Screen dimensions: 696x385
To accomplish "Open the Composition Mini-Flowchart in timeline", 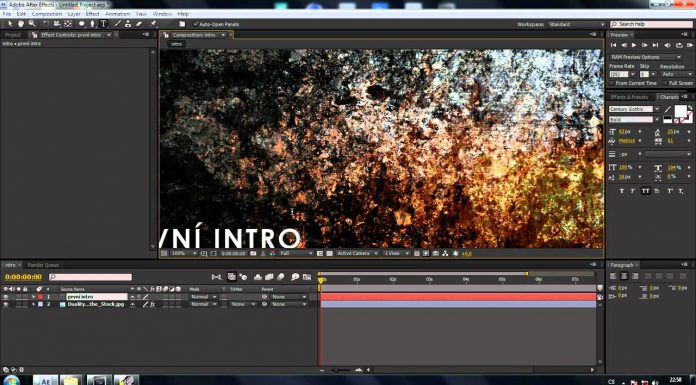I will pos(217,277).
